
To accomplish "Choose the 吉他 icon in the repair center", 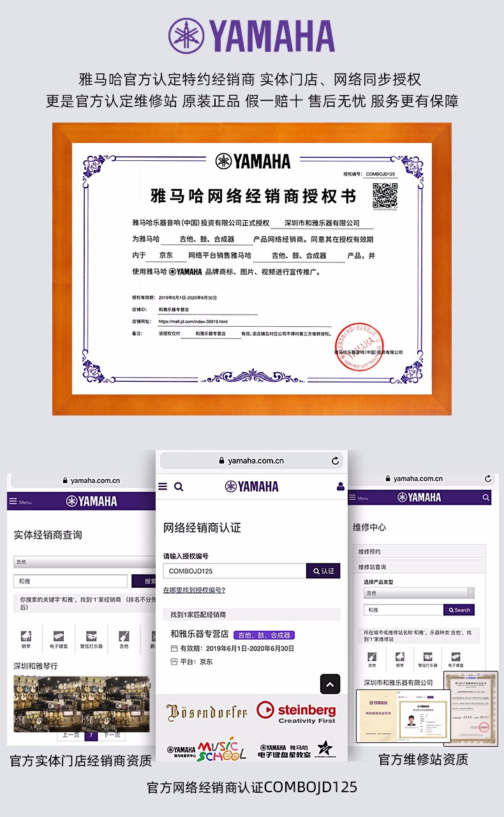I will (371, 659).
